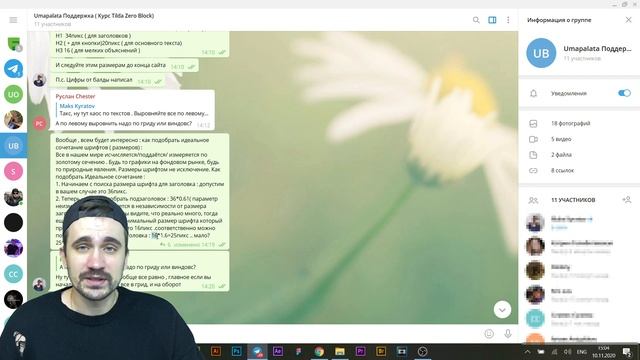Screen dimensions: 640x360
Task: Record a voice message with microphone
Action: click(508, 334)
